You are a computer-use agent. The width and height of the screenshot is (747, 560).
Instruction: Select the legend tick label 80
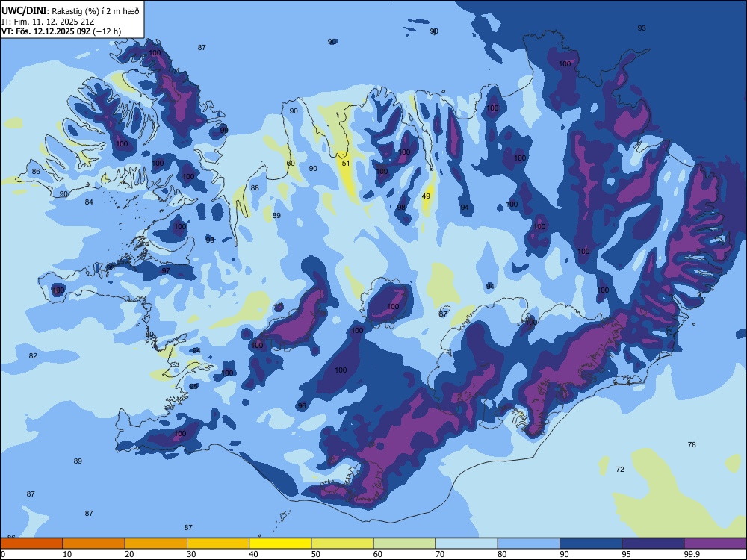tap(502, 554)
